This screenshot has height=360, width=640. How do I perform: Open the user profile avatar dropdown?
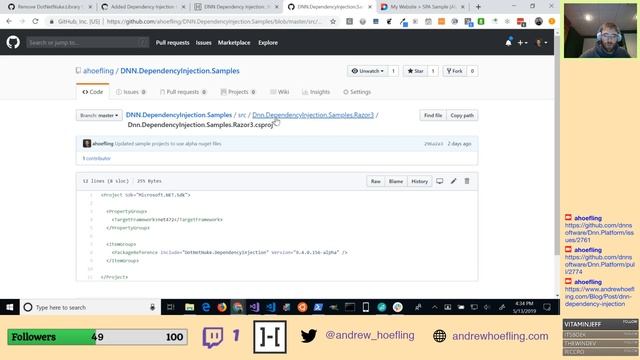coord(541,42)
